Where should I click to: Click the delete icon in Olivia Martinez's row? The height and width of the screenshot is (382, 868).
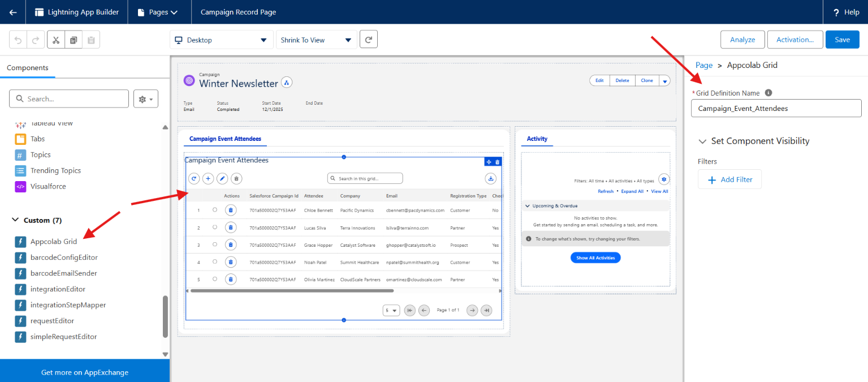pyautogui.click(x=231, y=280)
